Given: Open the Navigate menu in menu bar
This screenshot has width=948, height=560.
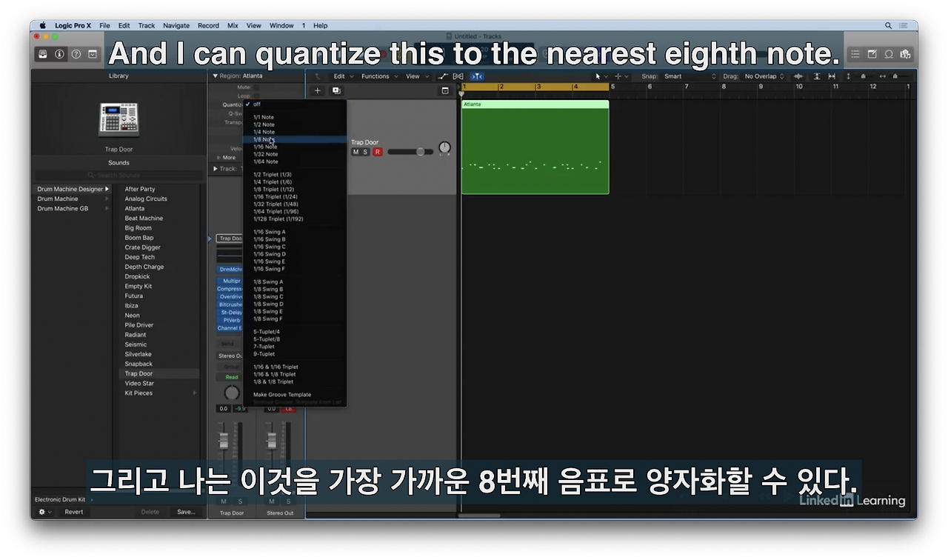Looking at the screenshot, I should click(x=176, y=25).
